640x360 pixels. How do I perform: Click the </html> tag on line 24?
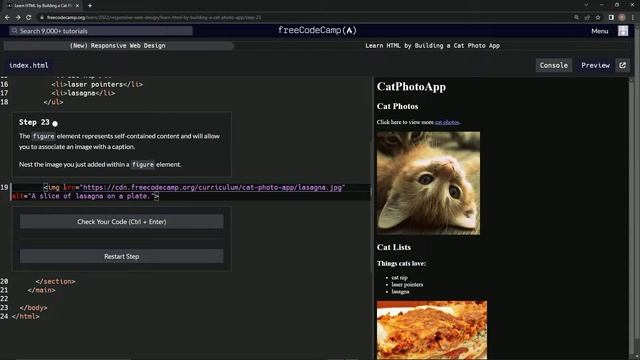tap(26, 316)
